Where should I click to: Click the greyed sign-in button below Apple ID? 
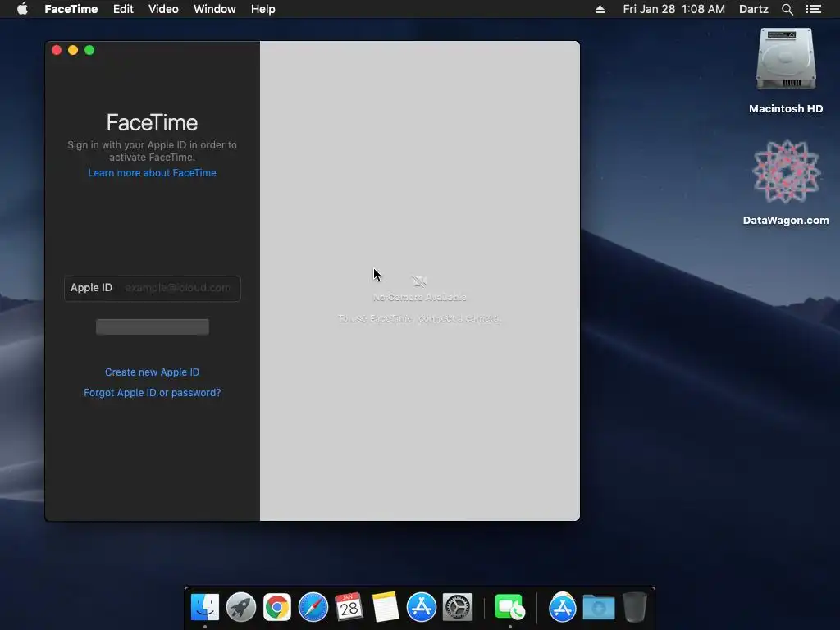(152, 326)
